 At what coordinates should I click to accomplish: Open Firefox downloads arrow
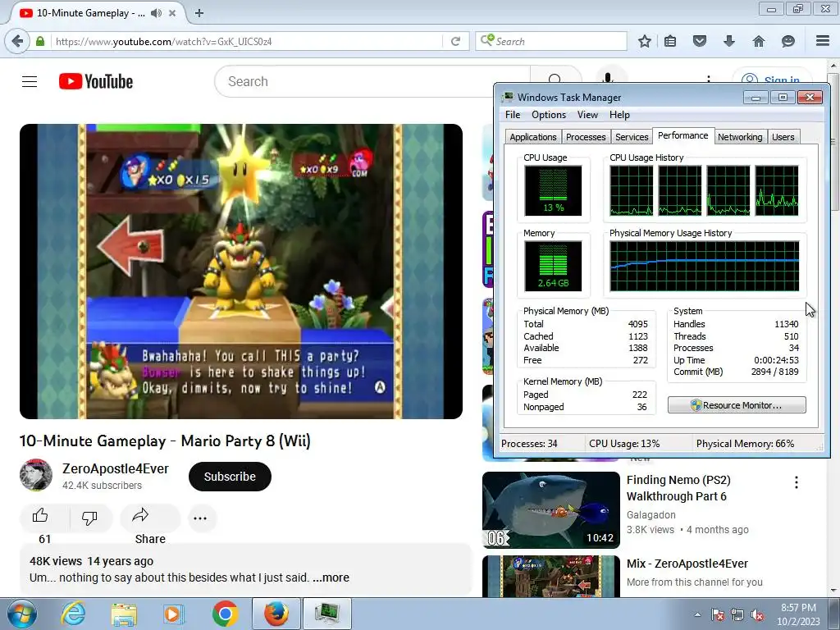728,41
